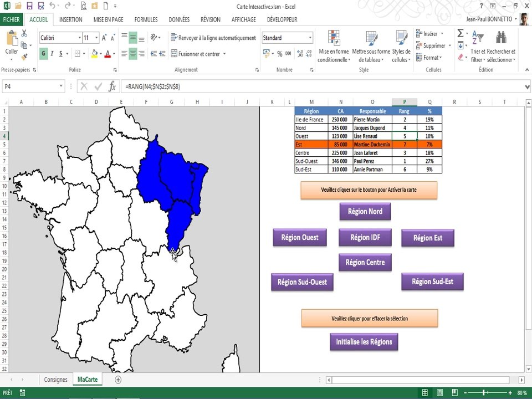Remove a decimal place
Image resolution: width=532 pixels, height=399 pixels.
click(309, 54)
